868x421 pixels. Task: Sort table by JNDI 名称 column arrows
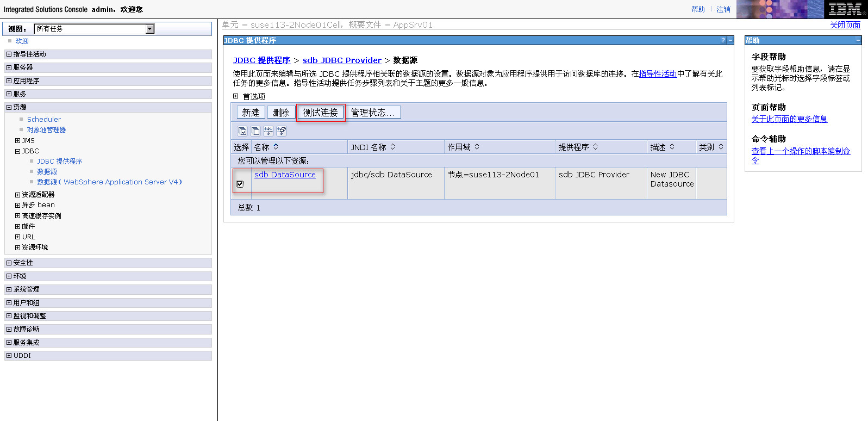tap(393, 147)
